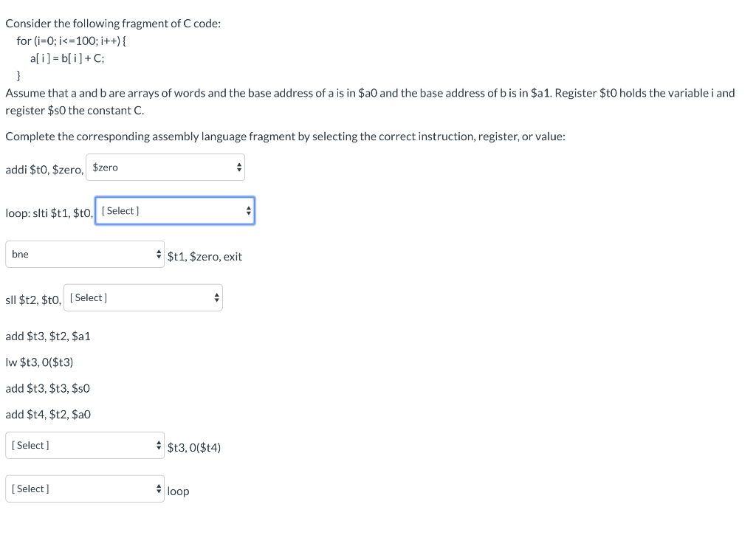
Task: Click the instruction line lw $t3, 0($t3)
Action: 39,362
